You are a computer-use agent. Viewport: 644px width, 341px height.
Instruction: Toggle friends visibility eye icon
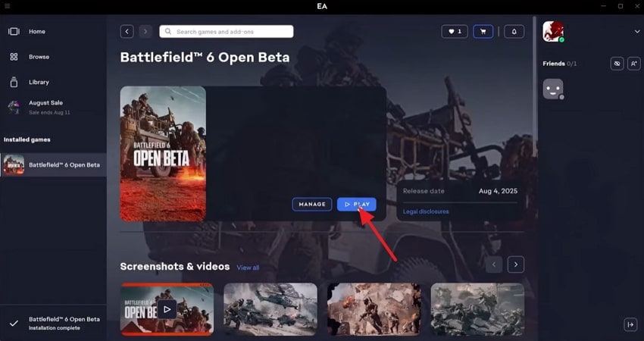(617, 64)
